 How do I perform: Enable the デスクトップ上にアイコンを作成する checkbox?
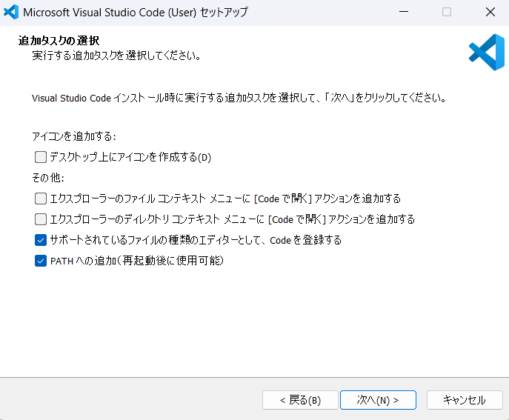(x=41, y=157)
